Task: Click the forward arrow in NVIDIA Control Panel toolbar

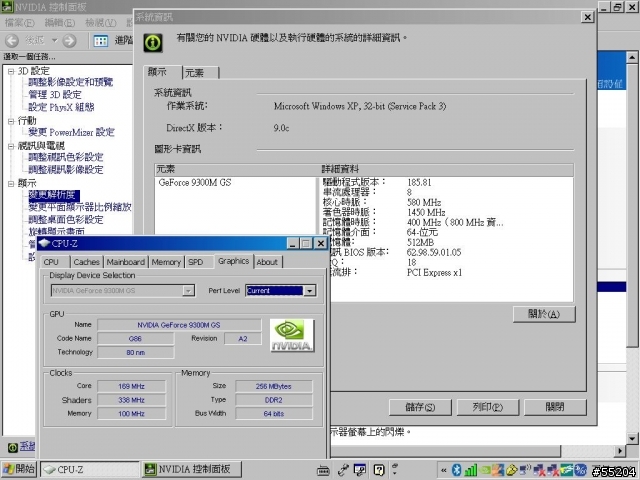Action: click(x=69, y=40)
